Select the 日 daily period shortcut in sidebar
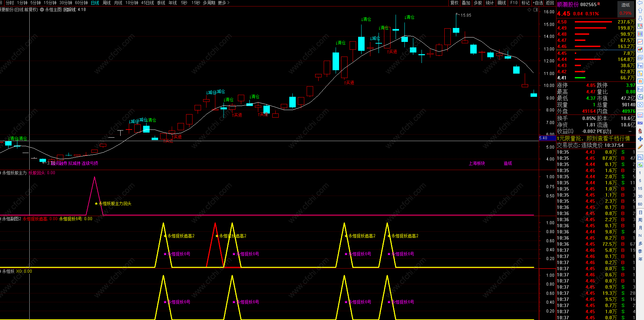The image size is (644, 320). [640, 212]
